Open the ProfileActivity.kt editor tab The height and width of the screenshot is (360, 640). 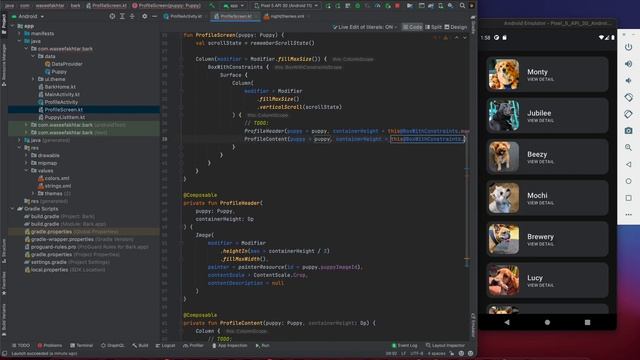(x=183, y=16)
